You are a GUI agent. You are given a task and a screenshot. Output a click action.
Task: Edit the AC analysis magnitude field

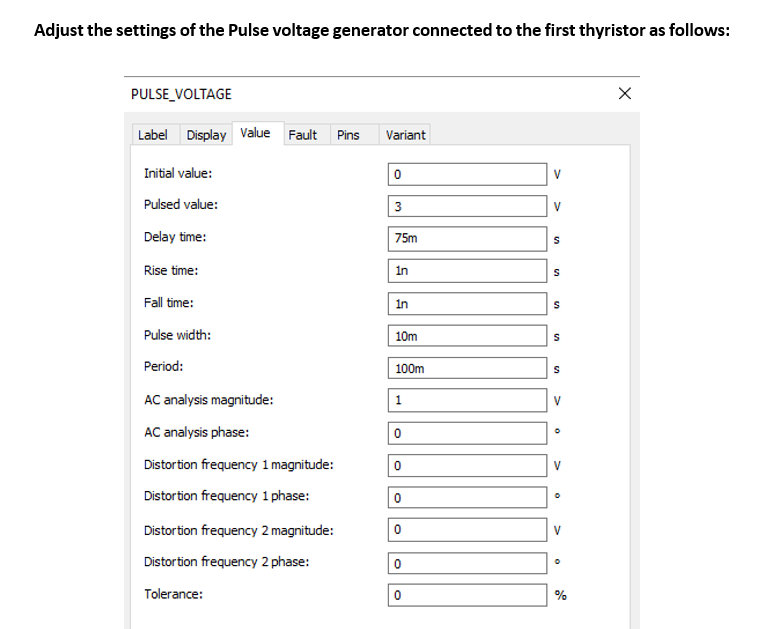click(468, 401)
